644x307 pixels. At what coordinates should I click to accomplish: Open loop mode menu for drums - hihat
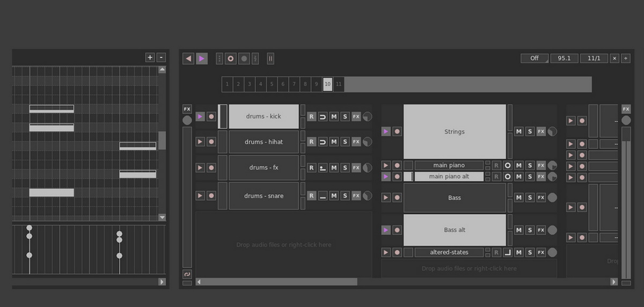pyautogui.click(x=323, y=142)
